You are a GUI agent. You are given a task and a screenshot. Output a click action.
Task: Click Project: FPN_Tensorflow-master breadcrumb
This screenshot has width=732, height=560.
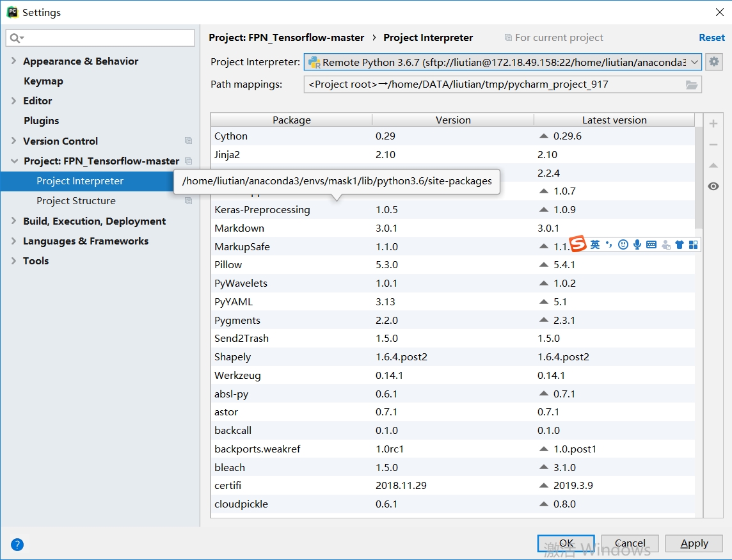(286, 37)
